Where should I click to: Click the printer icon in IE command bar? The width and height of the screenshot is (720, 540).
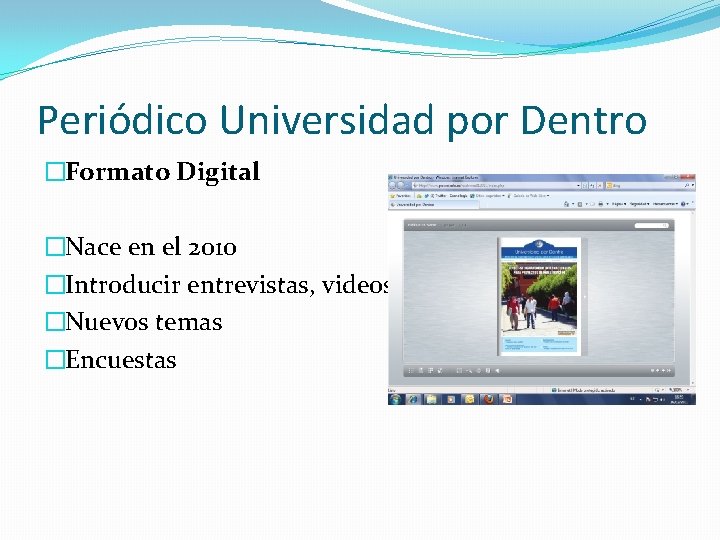click(x=601, y=204)
